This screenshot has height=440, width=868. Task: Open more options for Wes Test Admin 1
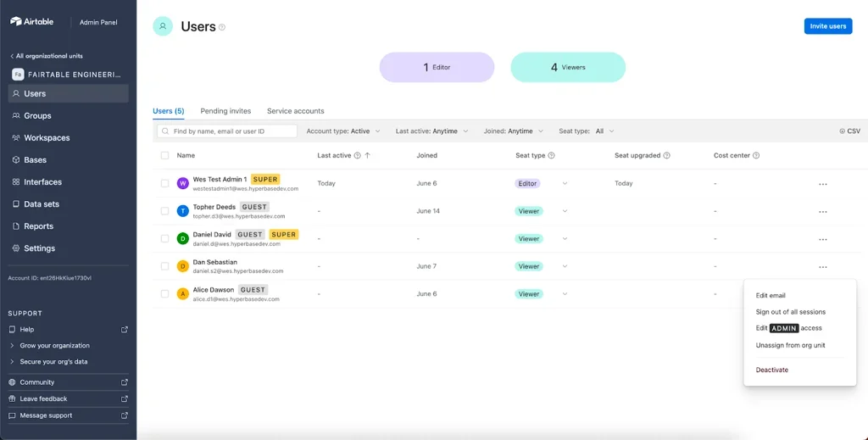point(822,184)
